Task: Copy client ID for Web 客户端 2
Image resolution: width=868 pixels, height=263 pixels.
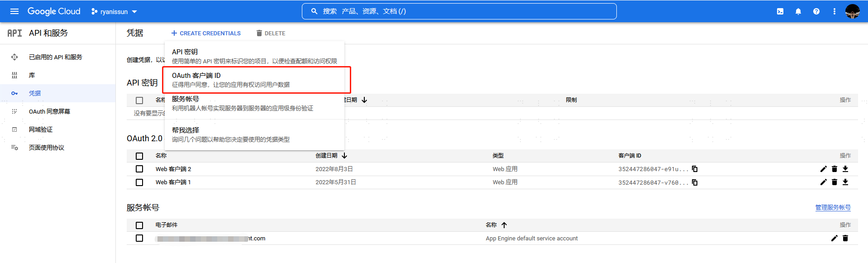Action: (x=695, y=169)
